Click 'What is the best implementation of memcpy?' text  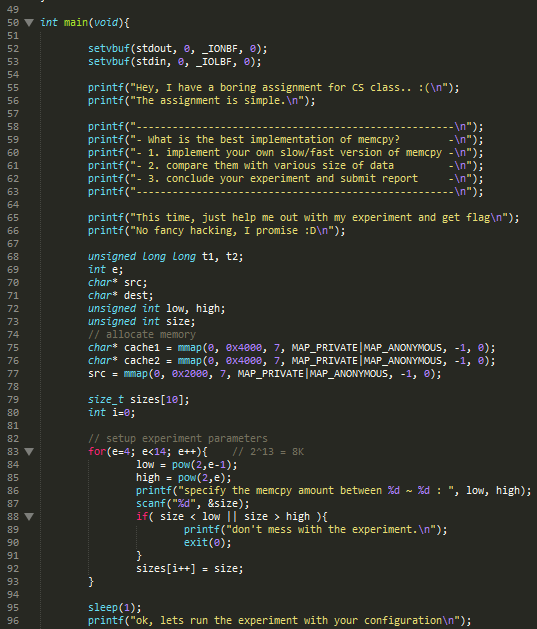click(274, 140)
